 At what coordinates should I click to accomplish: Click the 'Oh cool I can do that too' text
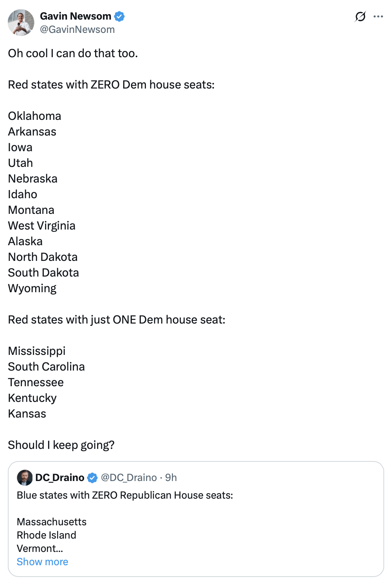coord(73,53)
